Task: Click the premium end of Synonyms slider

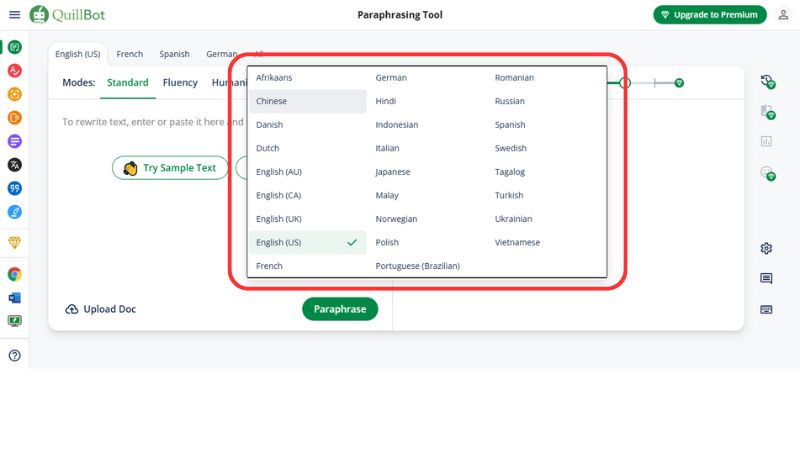Action: tap(679, 83)
